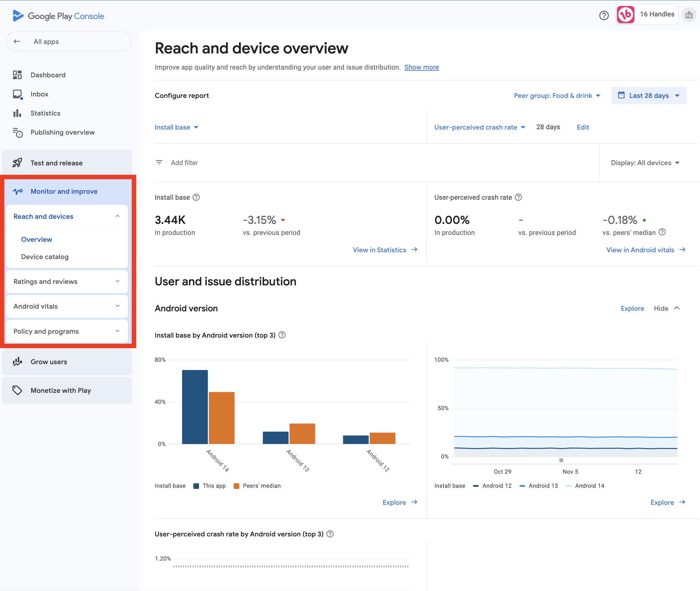
Task: Click the All apps button
Action: (x=69, y=41)
